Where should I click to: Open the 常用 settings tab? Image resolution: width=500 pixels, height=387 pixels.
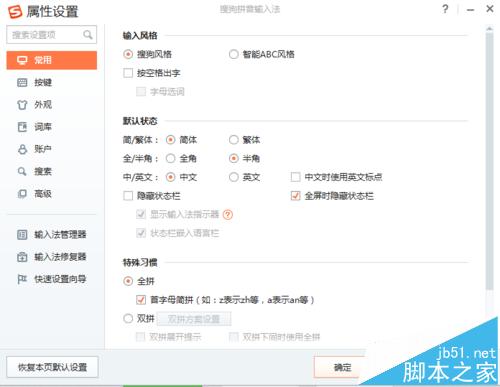point(52,60)
